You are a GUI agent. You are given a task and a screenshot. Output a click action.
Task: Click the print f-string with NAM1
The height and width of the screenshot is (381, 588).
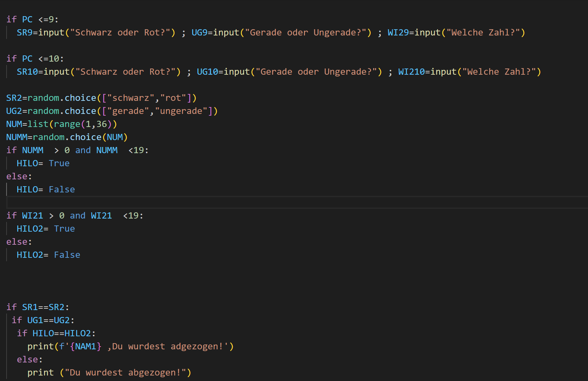[130, 347]
